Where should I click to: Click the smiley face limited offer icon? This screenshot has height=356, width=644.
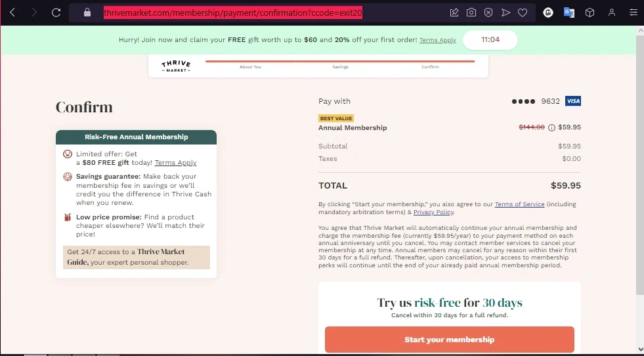click(x=68, y=154)
